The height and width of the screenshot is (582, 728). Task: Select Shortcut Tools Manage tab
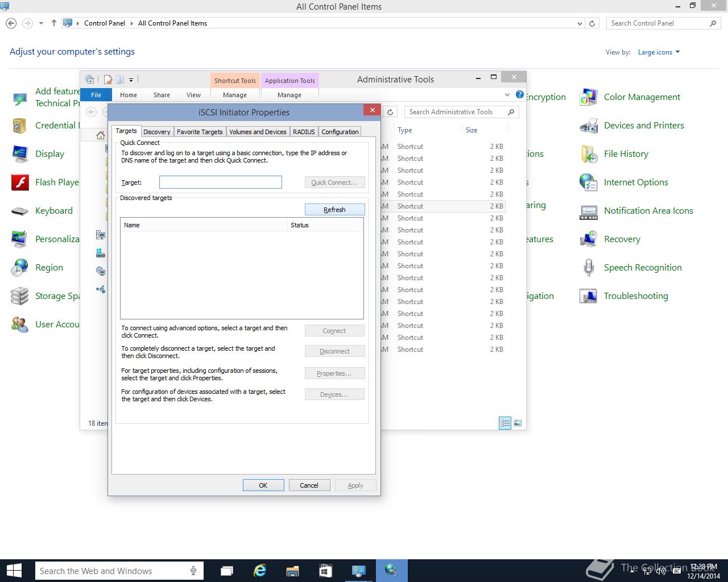tap(235, 95)
